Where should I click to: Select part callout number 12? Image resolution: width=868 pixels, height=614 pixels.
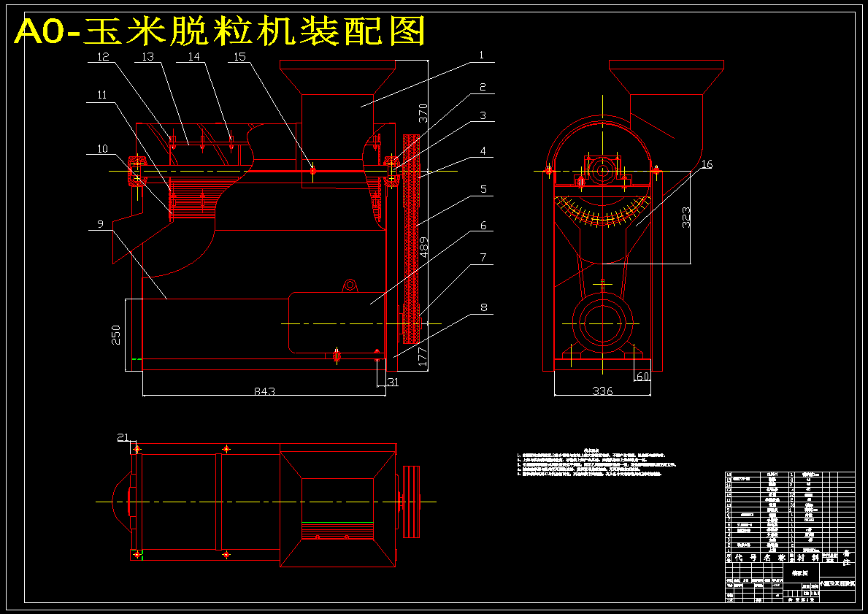click(x=104, y=56)
